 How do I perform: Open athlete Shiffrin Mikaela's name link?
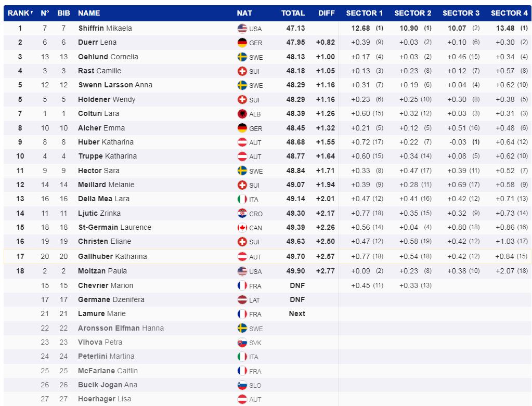(105, 28)
